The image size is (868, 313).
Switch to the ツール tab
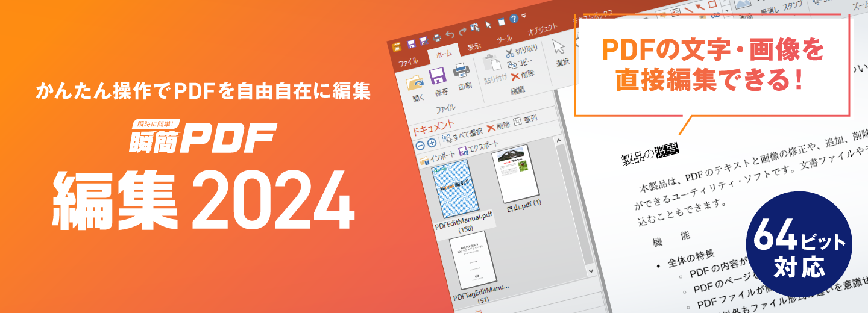pyautogui.click(x=504, y=39)
